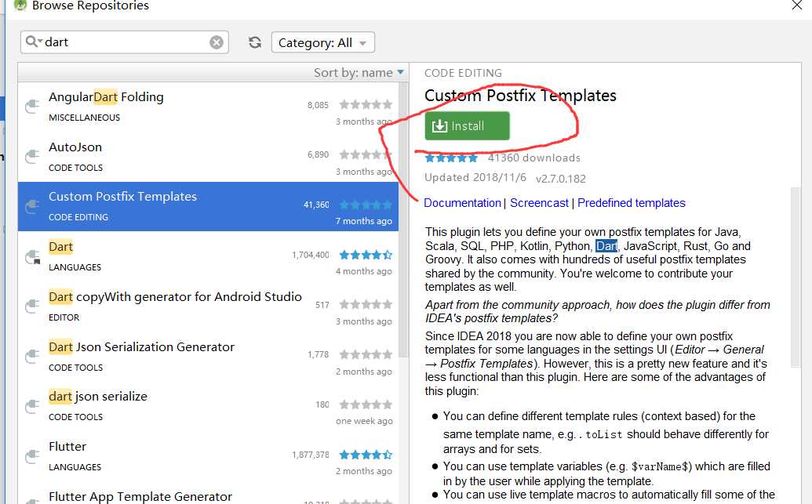Select AutoJson plugin row
The image size is (812, 504).
click(x=208, y=157)
